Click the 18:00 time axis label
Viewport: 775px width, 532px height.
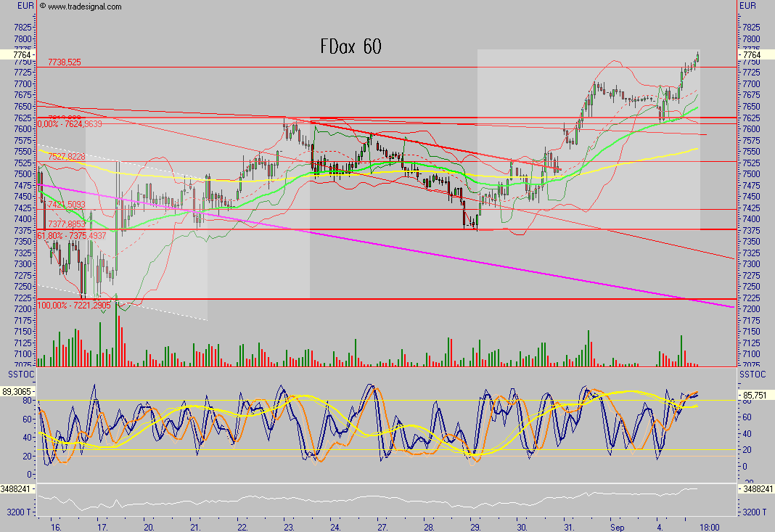click(x=710, y=528)
